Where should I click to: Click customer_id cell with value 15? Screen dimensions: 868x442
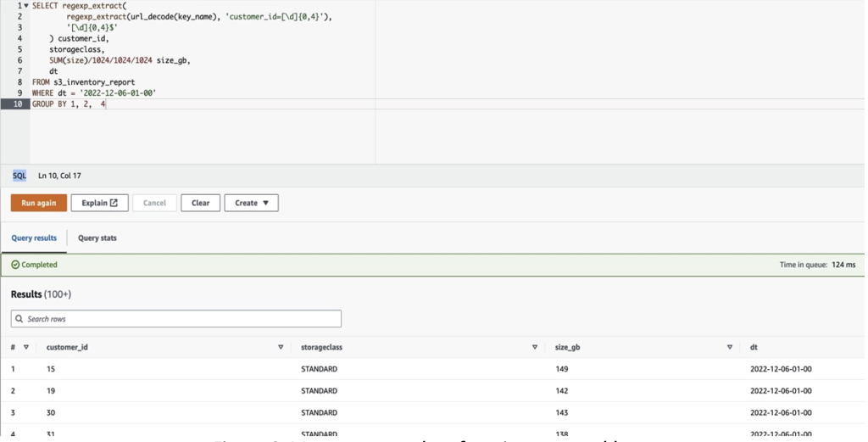pyautogui.click(x=51, y=369)
